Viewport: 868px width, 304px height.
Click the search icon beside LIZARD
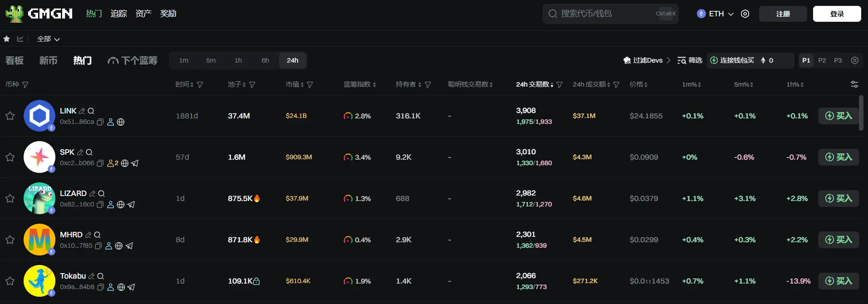click(x=101, y=194)
